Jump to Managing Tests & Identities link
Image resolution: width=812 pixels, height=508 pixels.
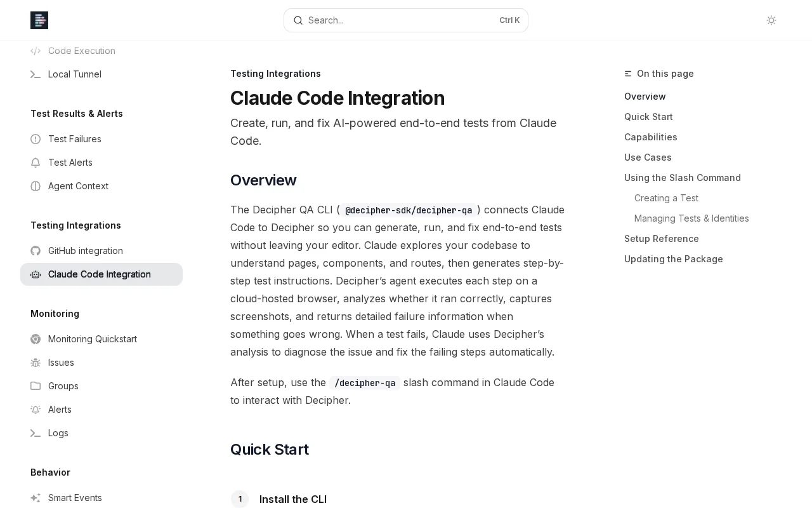click(x=691, y=218)
